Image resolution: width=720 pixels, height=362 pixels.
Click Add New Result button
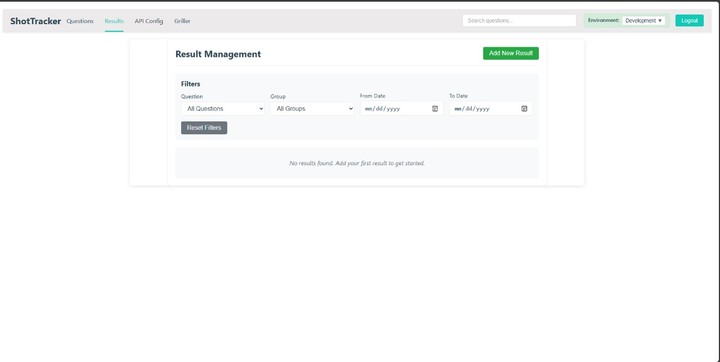tap(511, 53)
